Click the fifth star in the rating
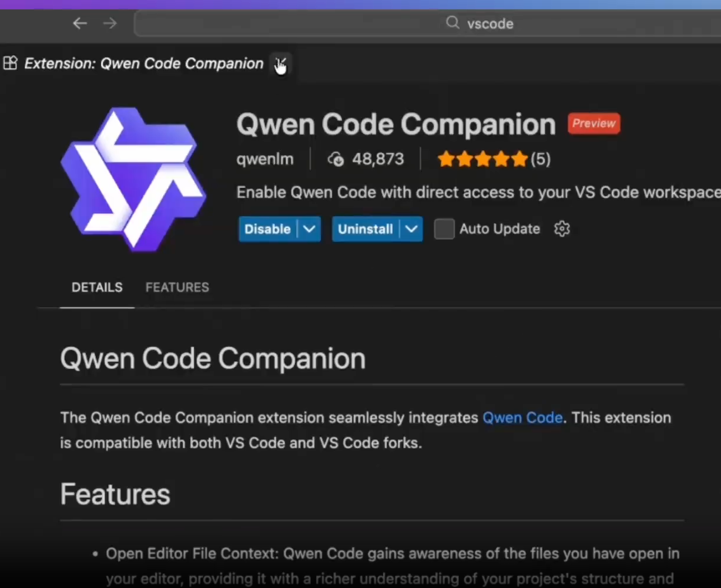Viewport: 721px width, 588px height. click(x=520, y=159)
